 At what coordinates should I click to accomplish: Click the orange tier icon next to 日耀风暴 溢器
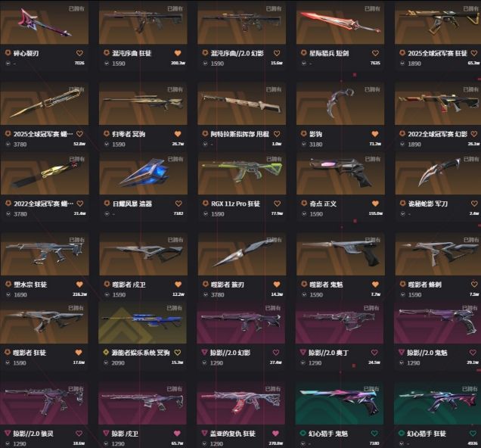coord(107,204)
